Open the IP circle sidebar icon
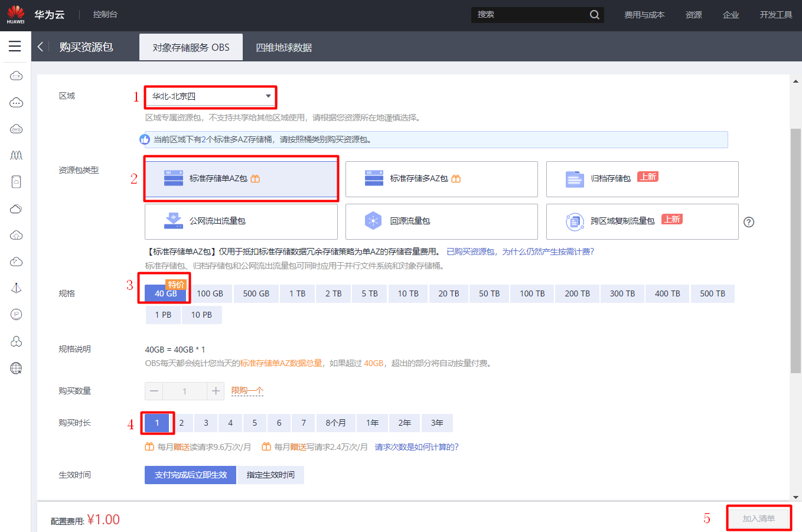This screenshot has width=802, height=532. coord(16,314)
